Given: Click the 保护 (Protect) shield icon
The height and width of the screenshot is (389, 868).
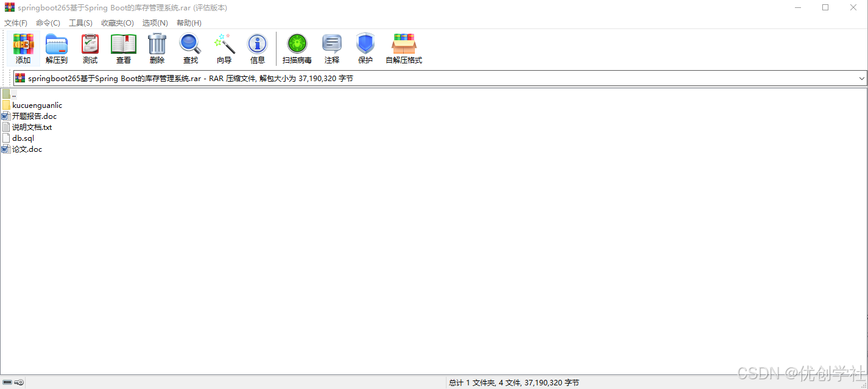Looking at the screenshot, I should click(365, 44).
